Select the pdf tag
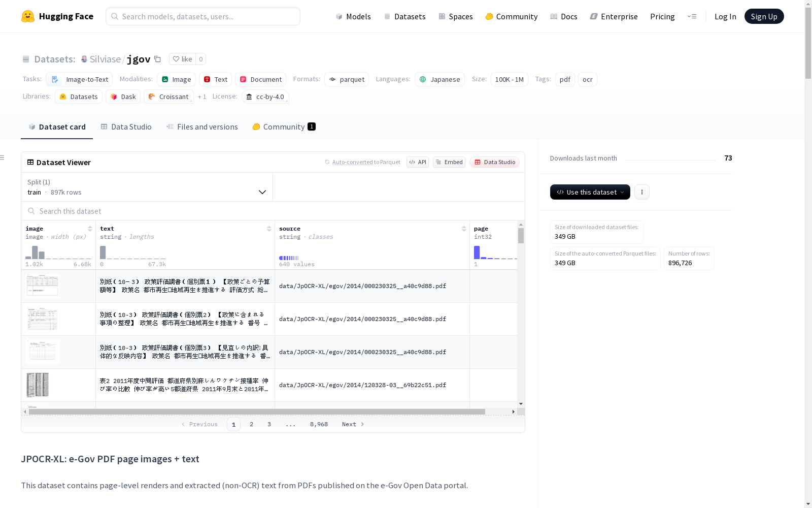This screenshot has height=508, width=812. click(x=565, y=79)
